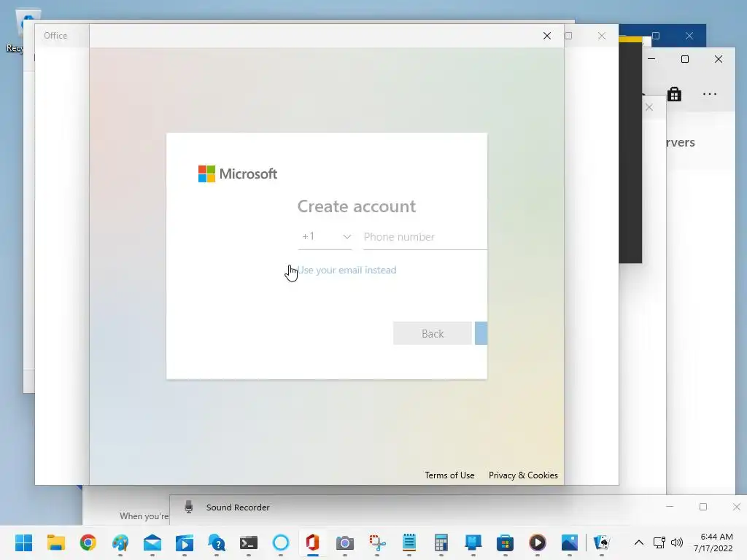Open Calculator from the taskbar
Viewport: 747px width, 560px height.
(x=441, y=542)
